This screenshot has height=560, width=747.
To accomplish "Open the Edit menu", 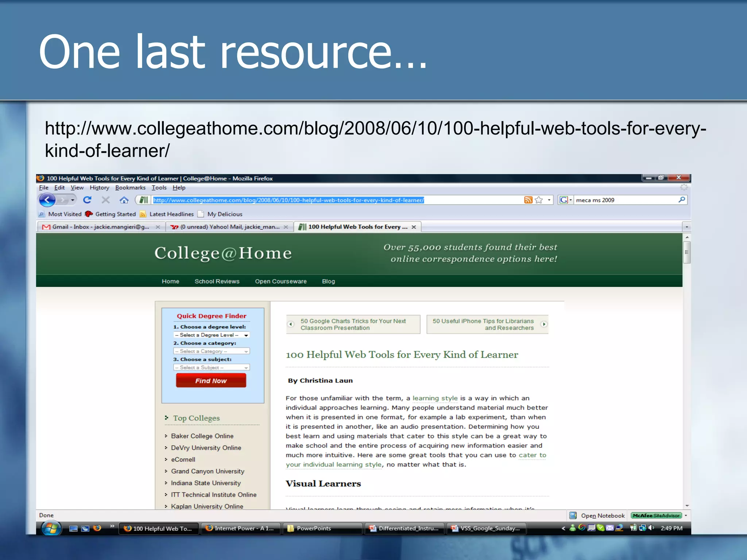I will (x=59, y=187).
